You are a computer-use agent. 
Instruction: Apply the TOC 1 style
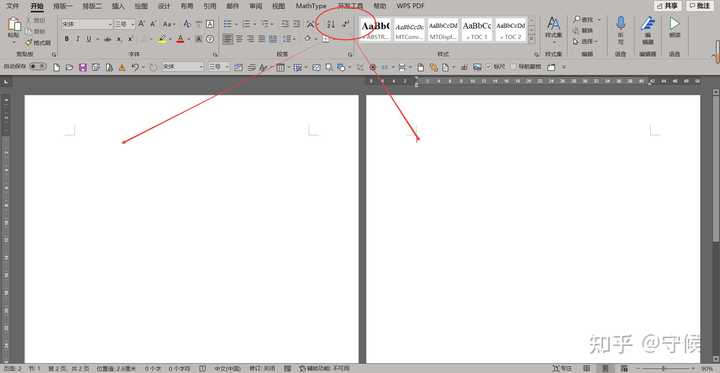click(477, 30)
